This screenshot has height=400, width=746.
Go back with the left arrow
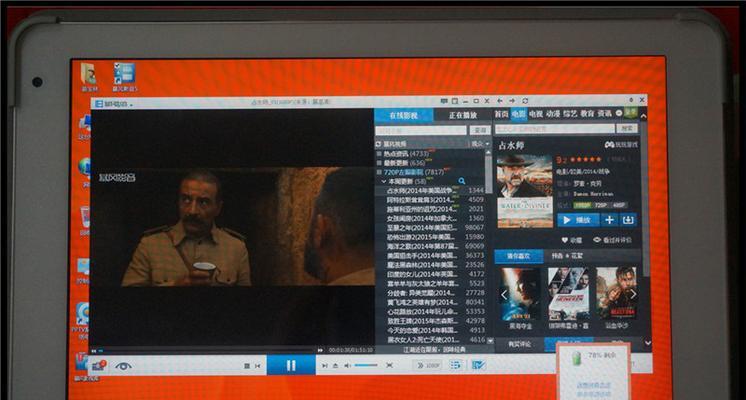tap(500, 101)
